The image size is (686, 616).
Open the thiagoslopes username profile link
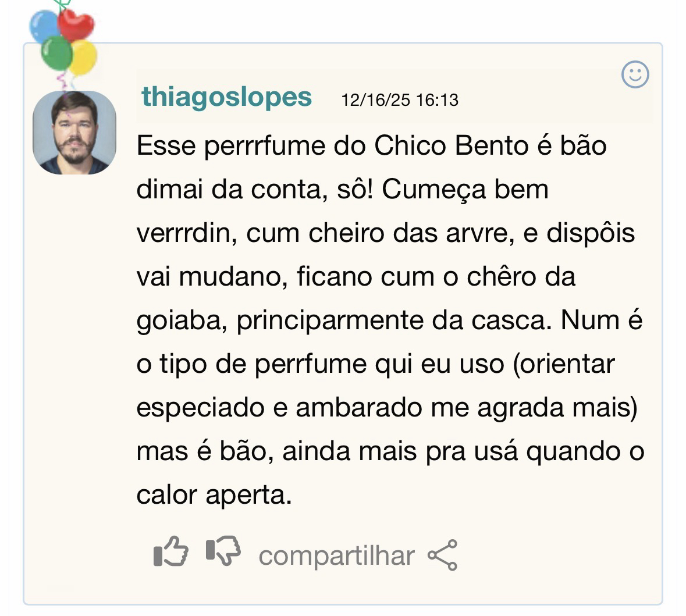coord(226,97)
